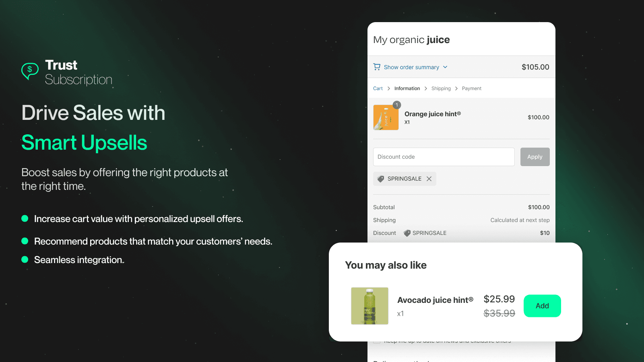Expand order summary with the down chevron
This screenshot has height=362, width=644.
[445, 67]
